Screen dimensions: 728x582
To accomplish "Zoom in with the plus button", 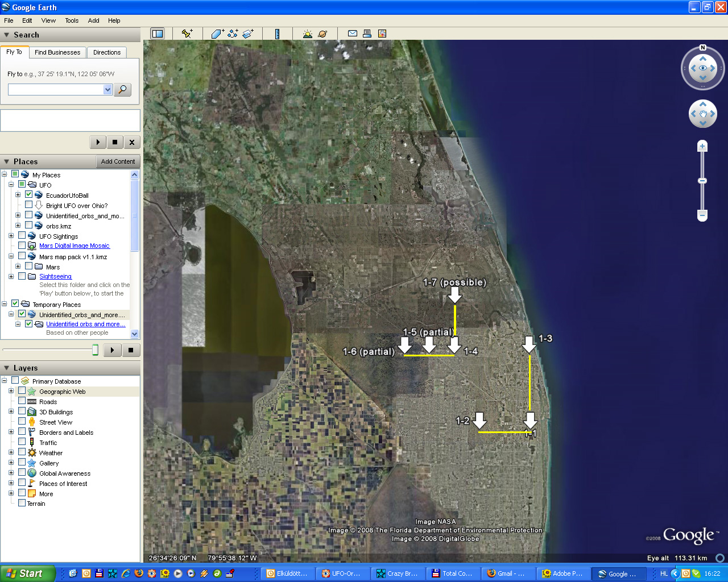I will point(702,146).
